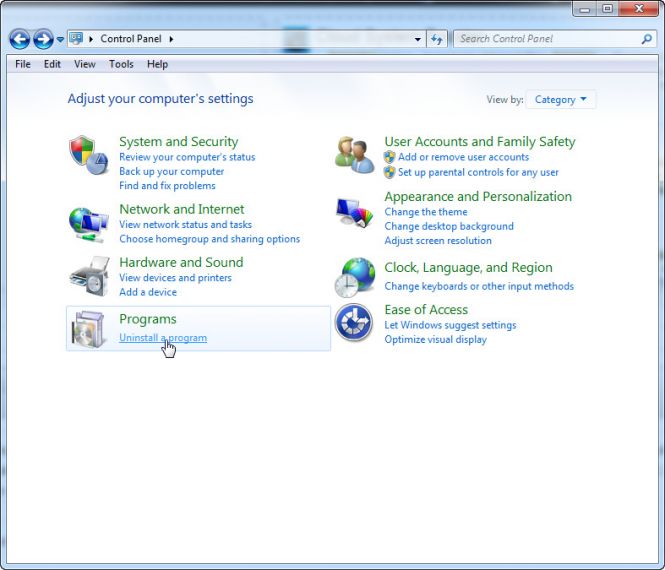Viewport: 665px width, 570px height.
Task: Open the Adjust screen resolution link
Action: (438, 241)
